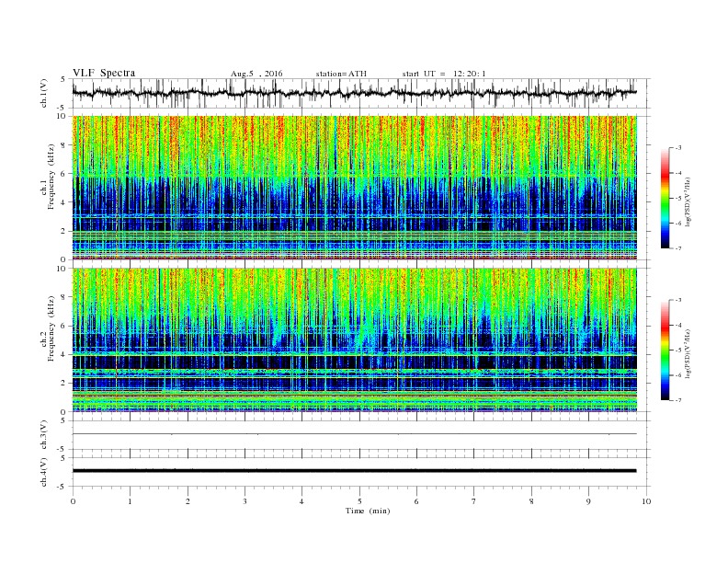
Task: Click inside the ch.1 frequency spectrogram
Action: (354, 188)
